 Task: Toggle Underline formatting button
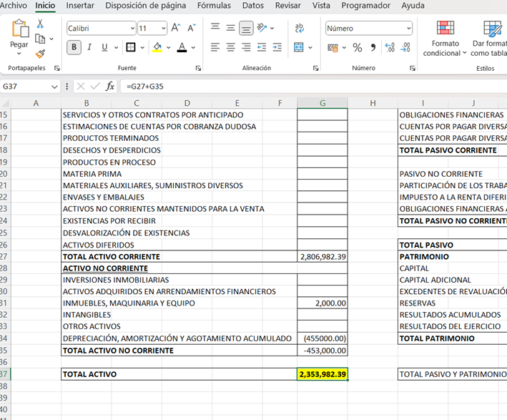point(104,47)
